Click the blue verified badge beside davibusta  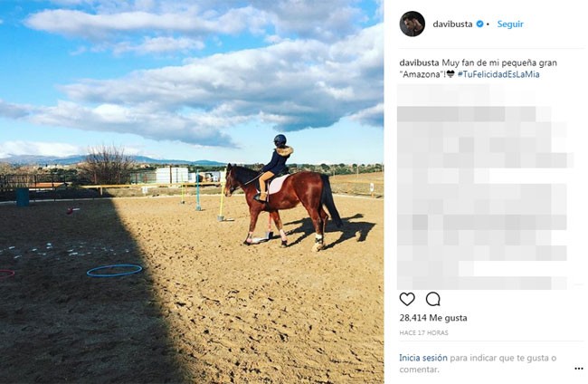click(x=479, y=24)
